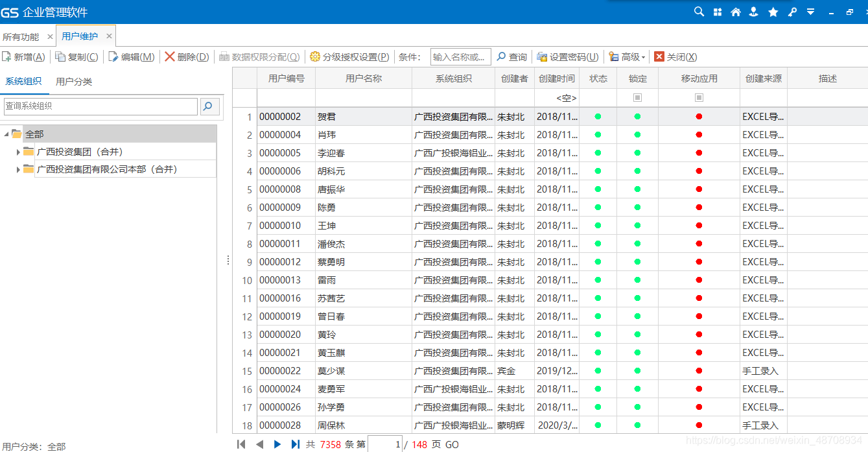This screenshot has height=452, width=868.
Task: Open 分级授权设置(P) gear tool
Action: coord(349,57)
